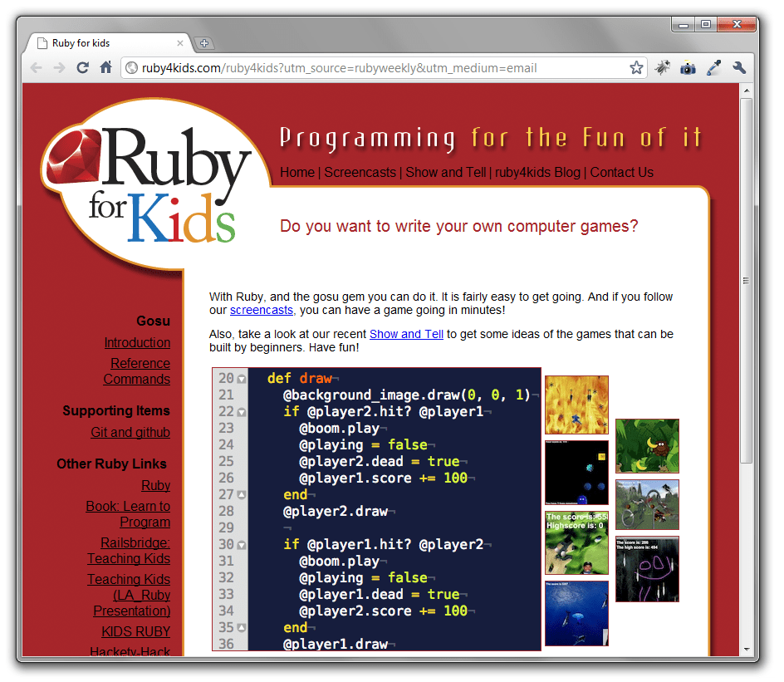Click the '@player1.score += 100' code line
The height and width of the screenshot is (682, 784).
(383, 478)
